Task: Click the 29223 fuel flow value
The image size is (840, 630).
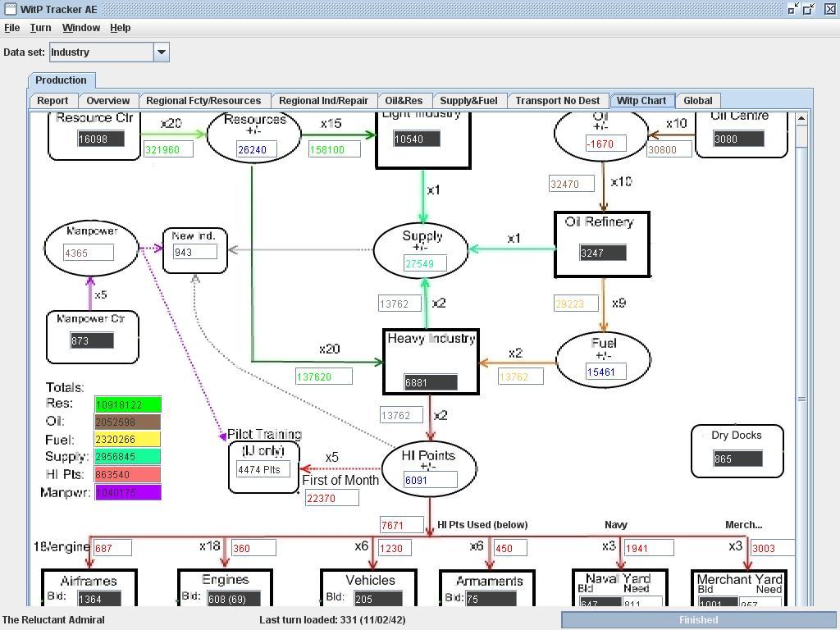Action: coord(576,304)
